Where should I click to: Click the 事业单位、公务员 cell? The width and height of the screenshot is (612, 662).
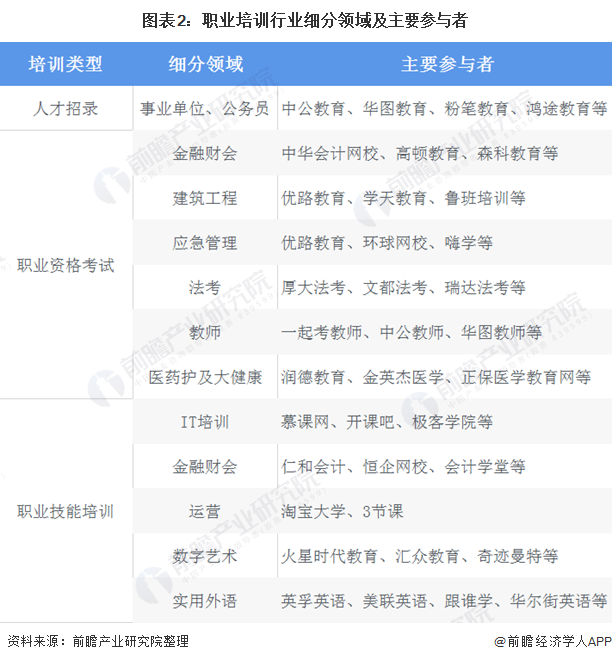click(x=205, y=109)
